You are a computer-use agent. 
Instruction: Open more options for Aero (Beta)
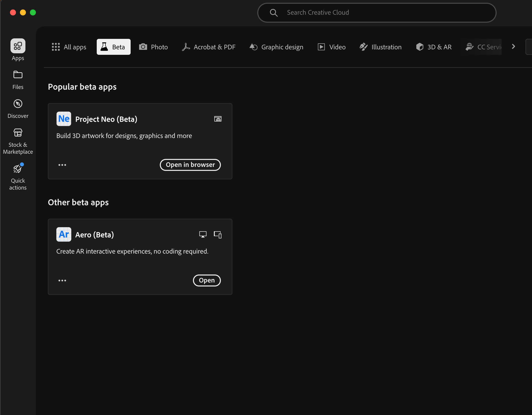62,280
